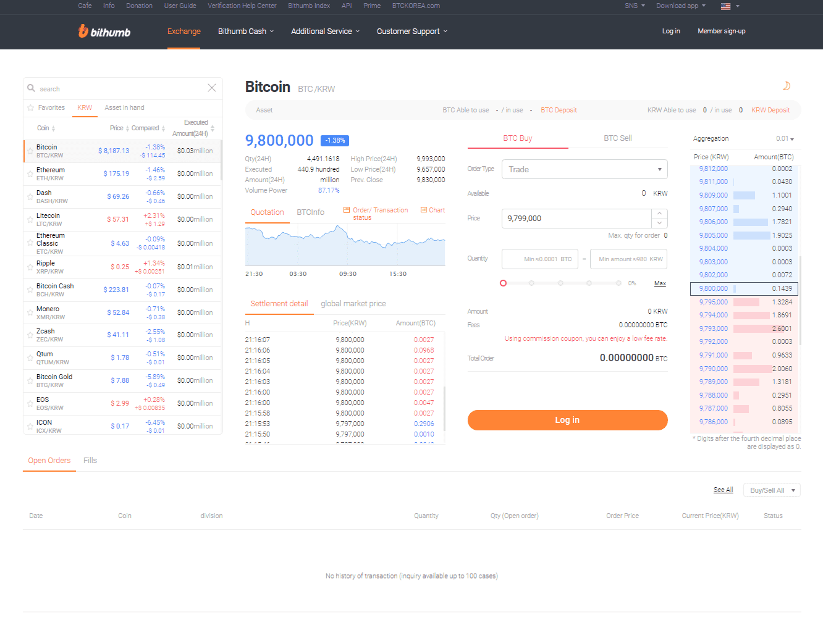
Task: Focus the KRW amount input
Action: pos(628,259)
